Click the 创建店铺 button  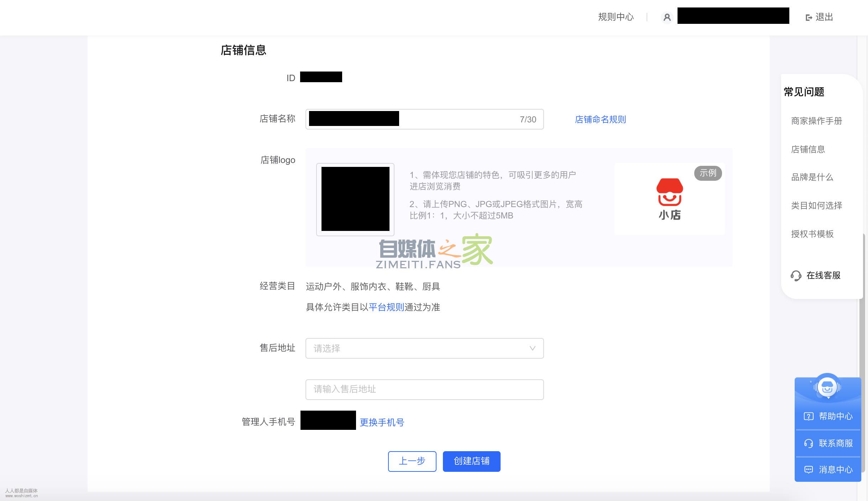tap(471, 461)
